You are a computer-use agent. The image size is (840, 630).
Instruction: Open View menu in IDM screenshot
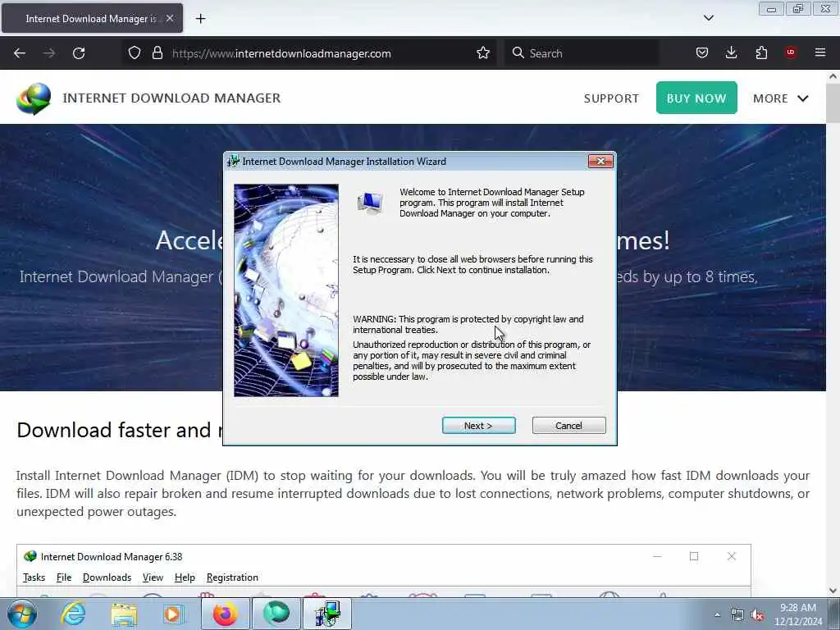click(153, 577)
